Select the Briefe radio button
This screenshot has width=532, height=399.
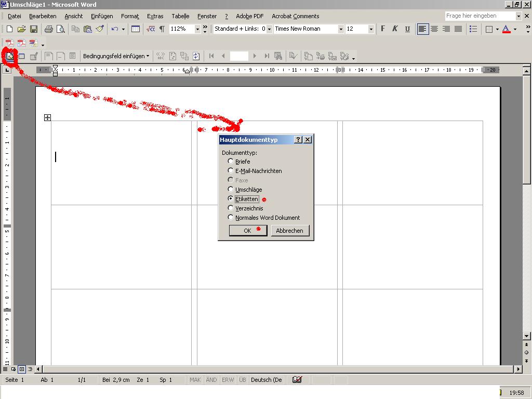(231, 162)
